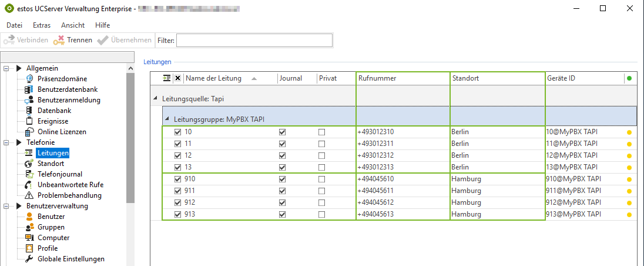
Task: Click the Präsenzdomäne globe icon
Action: point(29,79)
